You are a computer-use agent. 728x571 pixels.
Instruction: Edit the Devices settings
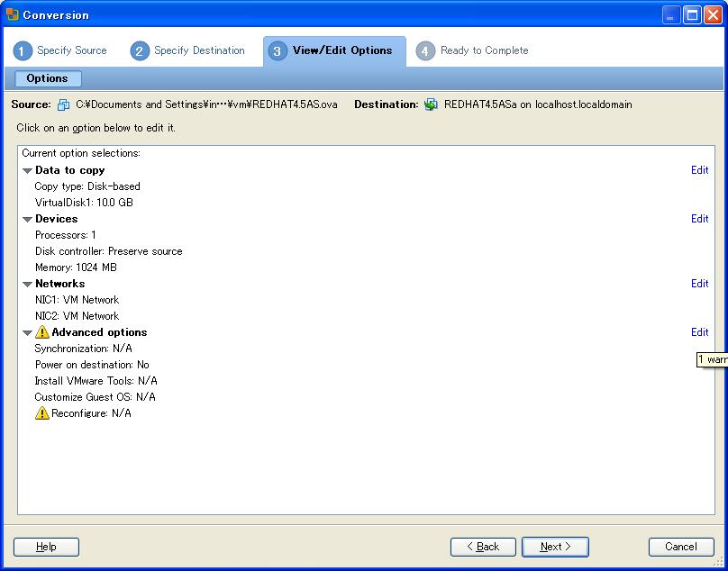tap(700, 219)
